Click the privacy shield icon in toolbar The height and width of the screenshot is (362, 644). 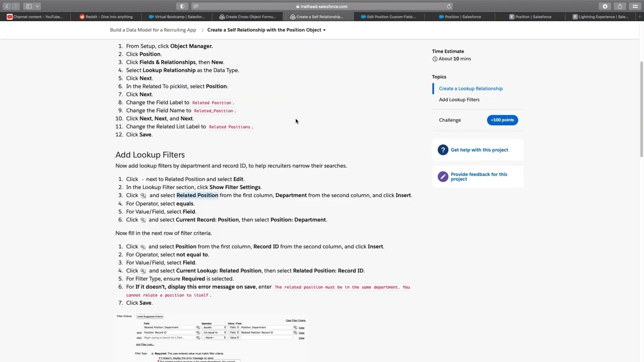tap(182, 6)
